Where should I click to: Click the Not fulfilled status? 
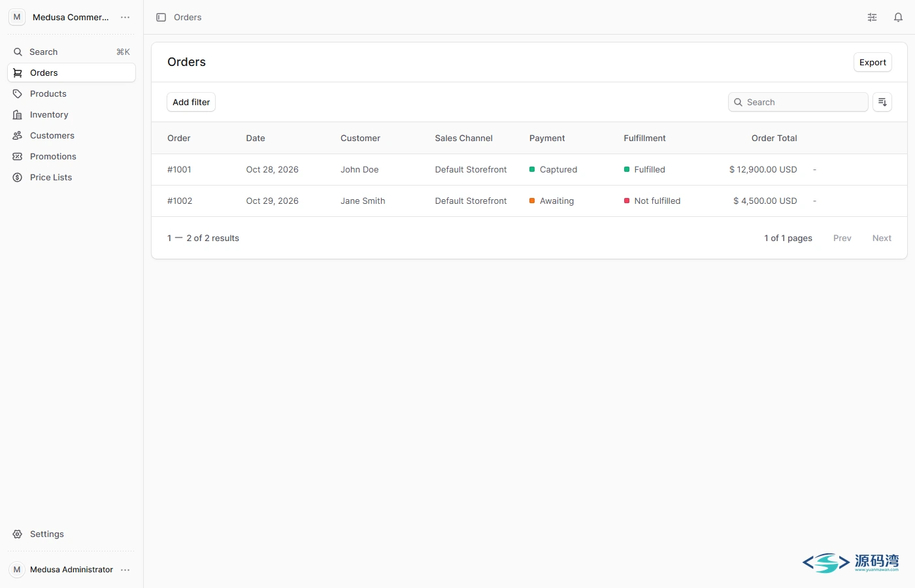(x=652, y=201)
